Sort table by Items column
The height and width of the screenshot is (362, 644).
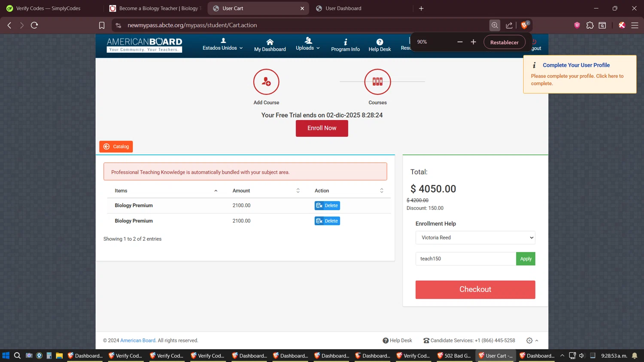point(166,191)
